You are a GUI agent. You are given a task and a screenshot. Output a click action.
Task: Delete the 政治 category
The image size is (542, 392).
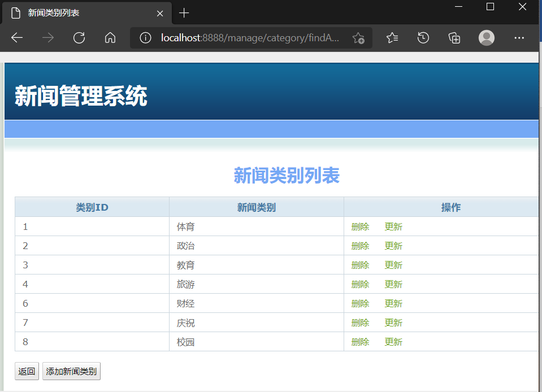(x=360, y=246)
